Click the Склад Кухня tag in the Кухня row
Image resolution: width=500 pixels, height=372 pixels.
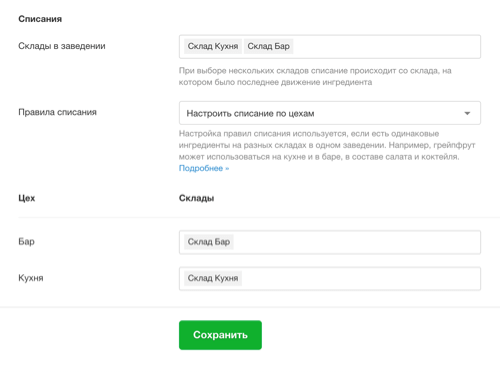coord(213,278)
